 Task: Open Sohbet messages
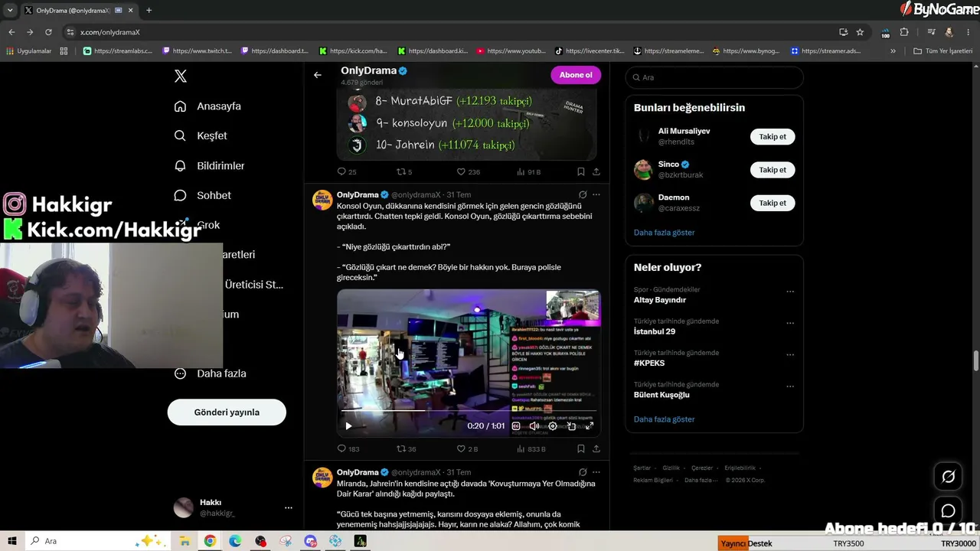[x=202, y=195]
